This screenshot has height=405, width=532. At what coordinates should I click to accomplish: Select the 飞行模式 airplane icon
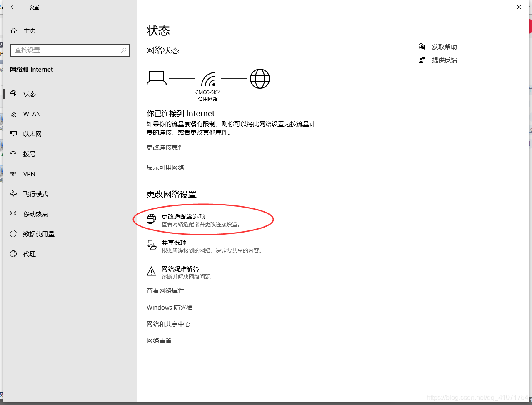[13, 194]
